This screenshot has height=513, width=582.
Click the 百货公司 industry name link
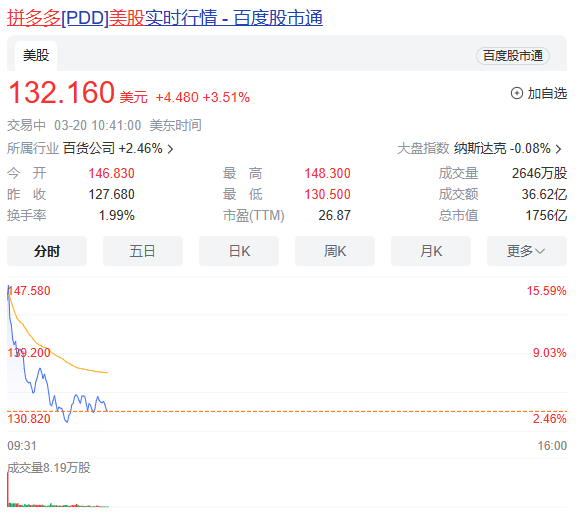(x=89, y=148)
